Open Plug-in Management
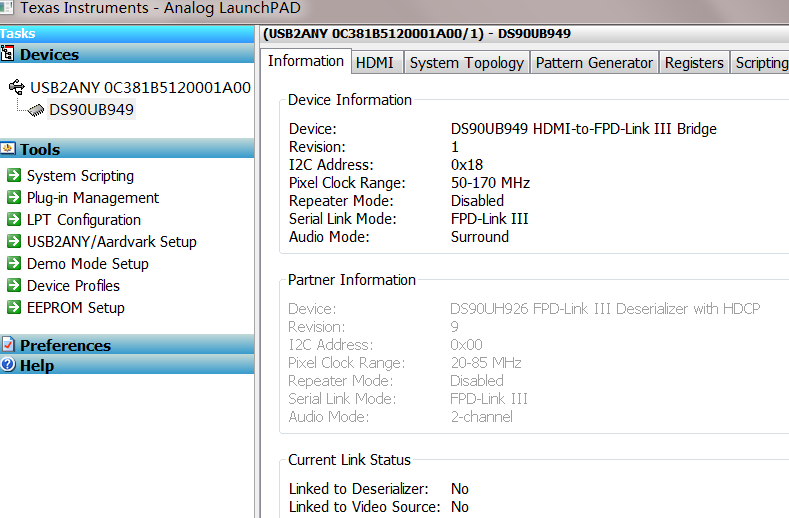 93,198
